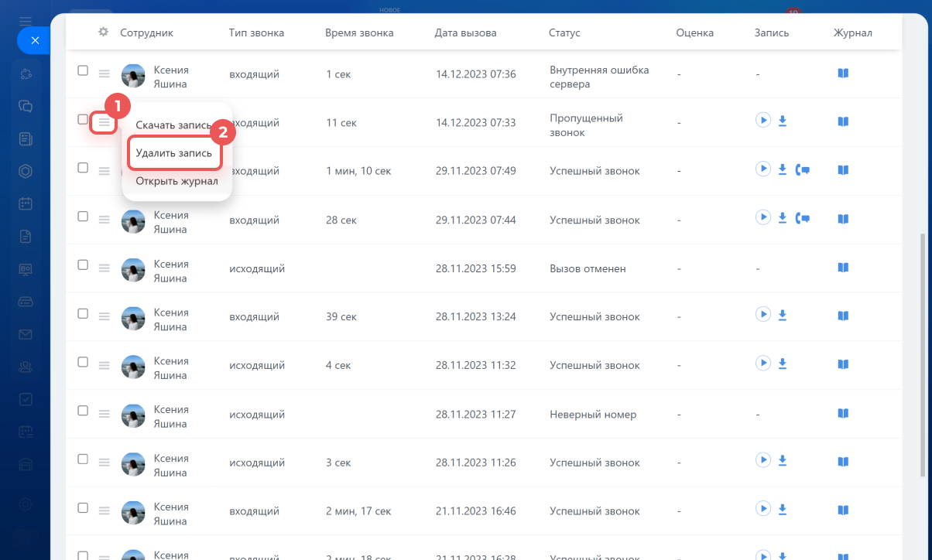Play recording of the 14.12.2023 07:33 call
Viewport: 932px width, 560px height.
(x=763, y=121)
